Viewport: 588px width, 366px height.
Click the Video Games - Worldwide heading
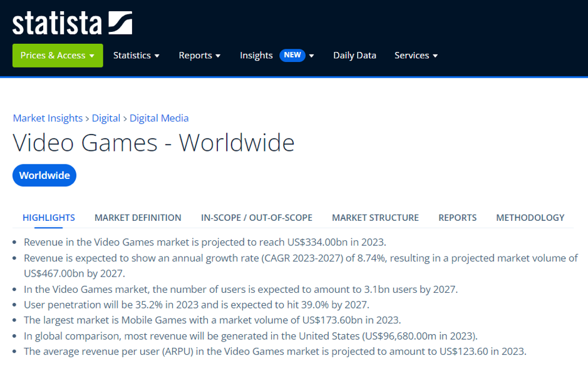(x=153, y=143)
